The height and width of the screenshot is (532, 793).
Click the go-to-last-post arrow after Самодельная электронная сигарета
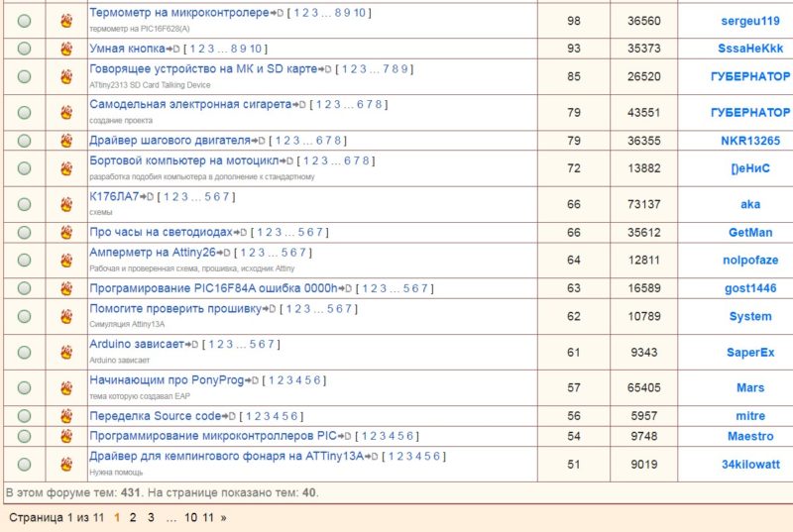pyautogui.click(x=299, y=105)
